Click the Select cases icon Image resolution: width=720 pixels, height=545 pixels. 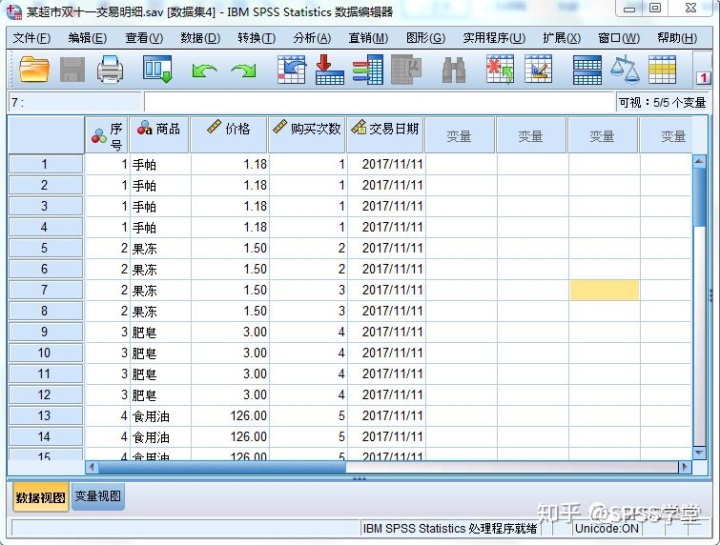click(x=662, y=69)
